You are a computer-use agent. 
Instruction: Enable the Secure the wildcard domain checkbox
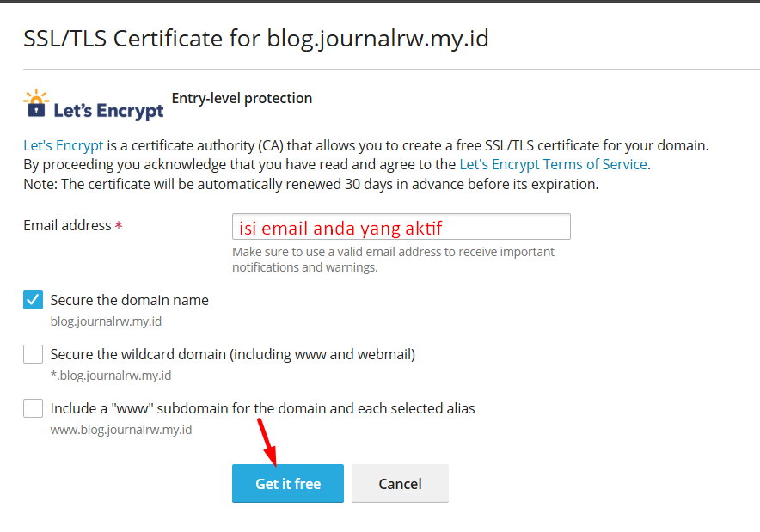(33, 354)
